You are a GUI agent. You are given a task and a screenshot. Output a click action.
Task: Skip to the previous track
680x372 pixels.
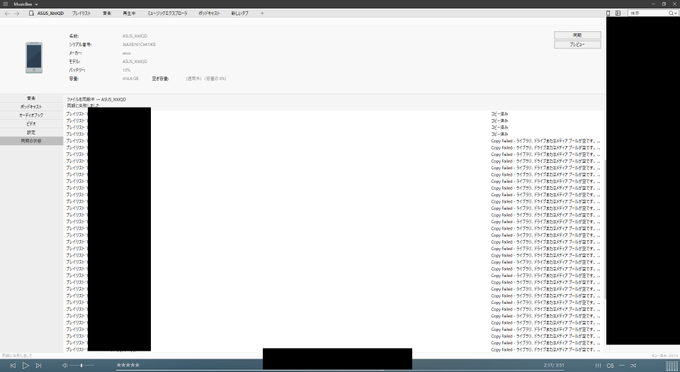[13, 365]
